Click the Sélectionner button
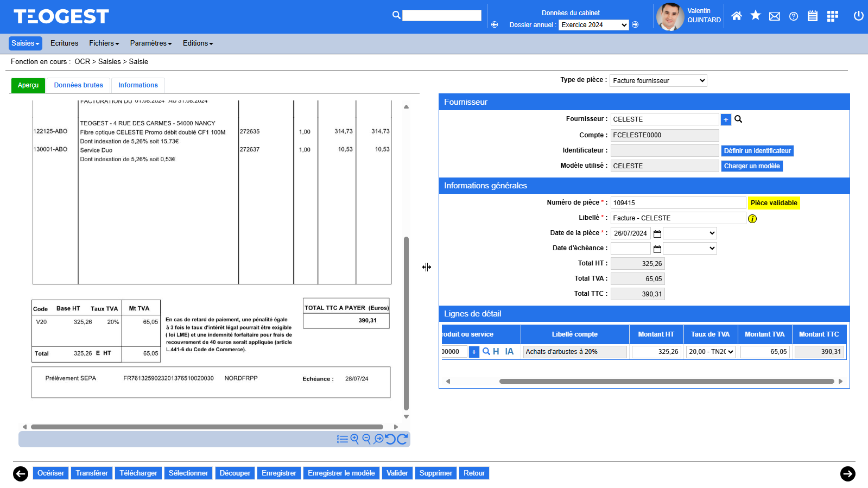The height and width of the screenshot is (488, 868). click(x=188, y=473)
